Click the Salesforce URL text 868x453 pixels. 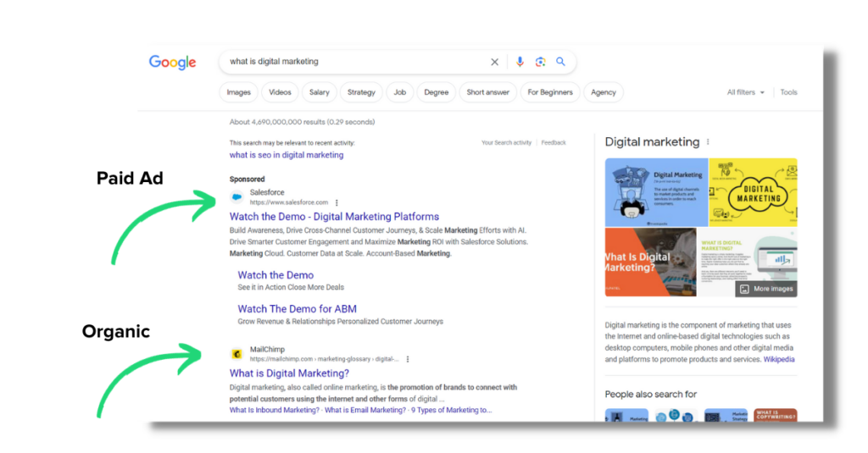pos(288,203)
